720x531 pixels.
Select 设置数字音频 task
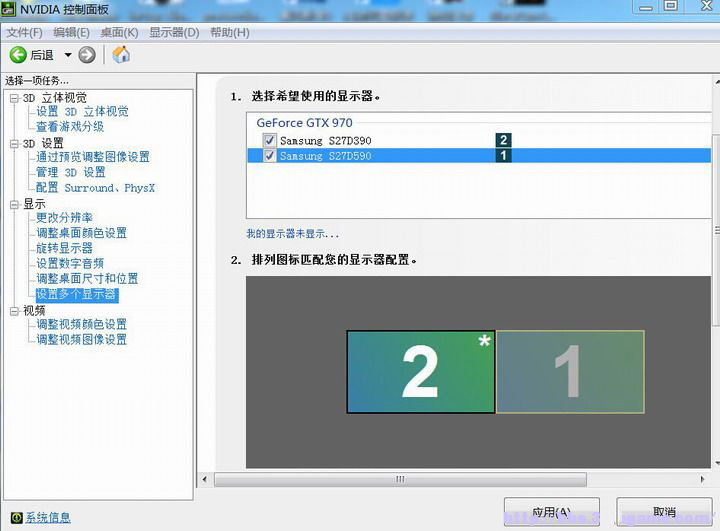pos(70,263)
